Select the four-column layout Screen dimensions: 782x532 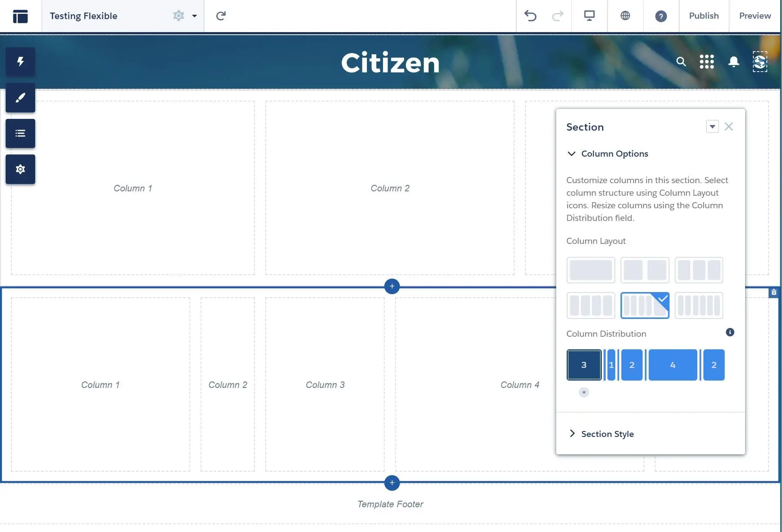(x=591, y=305)
